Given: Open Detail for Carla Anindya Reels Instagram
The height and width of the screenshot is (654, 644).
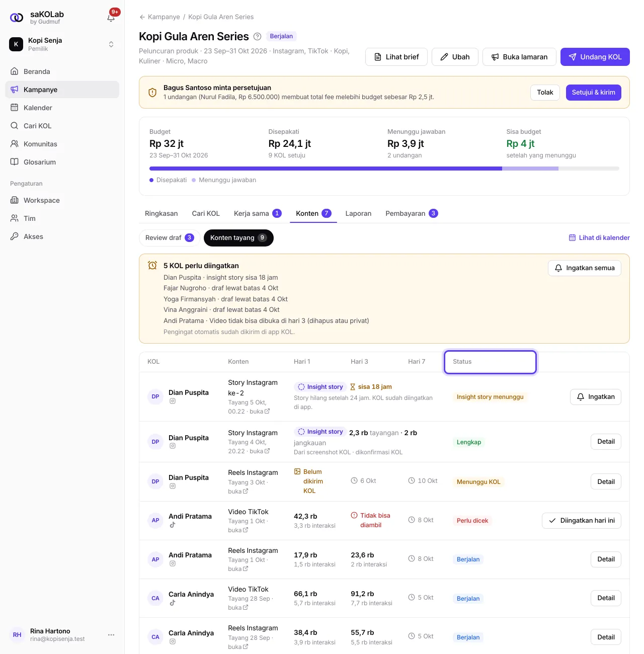Looking at the screenshot, I should [x=606, y=637].
